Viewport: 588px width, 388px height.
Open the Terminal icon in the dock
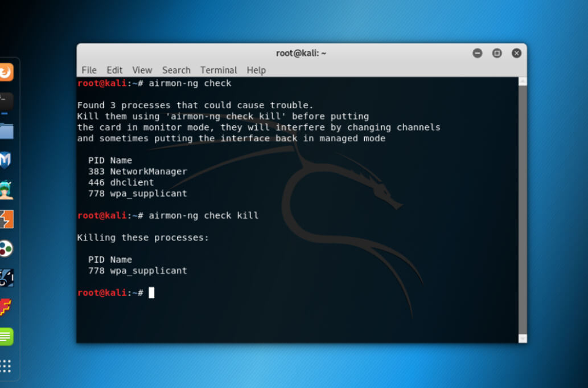6,101
